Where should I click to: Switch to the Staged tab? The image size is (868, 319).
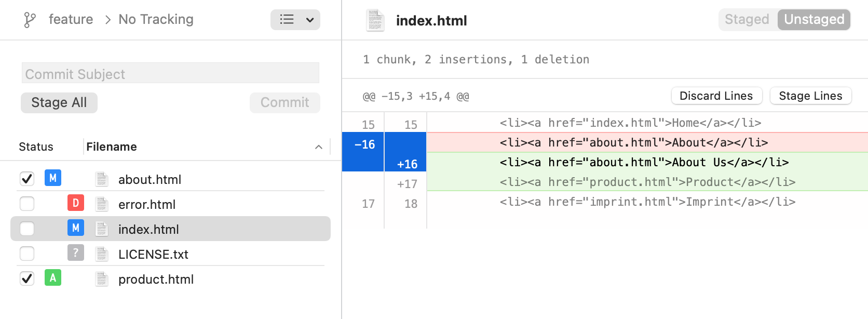tap(747, 20)
